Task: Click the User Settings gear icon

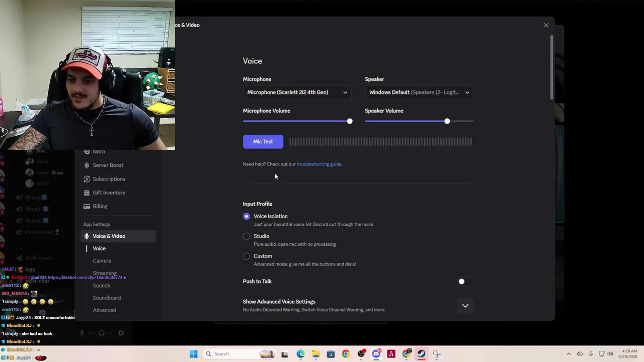Action: pos(121,333)
